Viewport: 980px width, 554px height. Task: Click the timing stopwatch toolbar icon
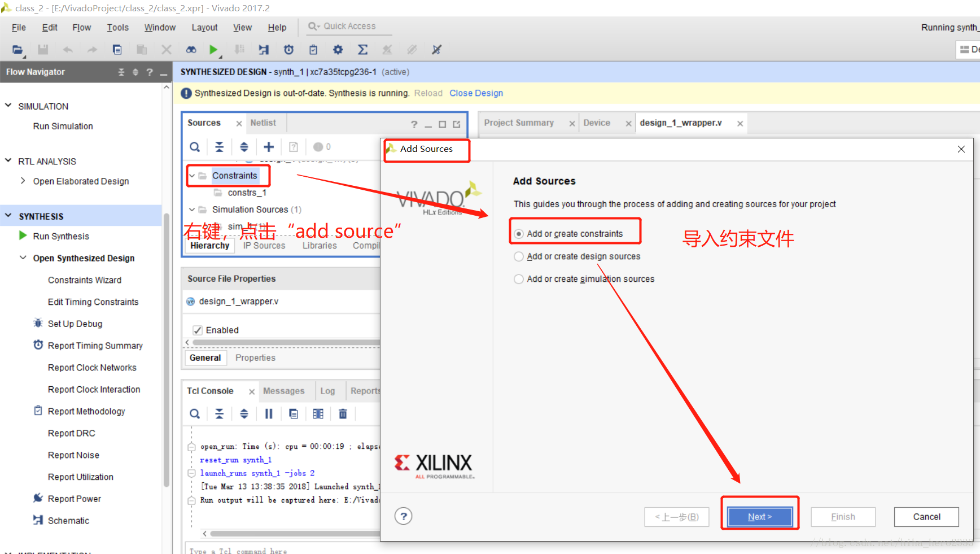point(288,50)
